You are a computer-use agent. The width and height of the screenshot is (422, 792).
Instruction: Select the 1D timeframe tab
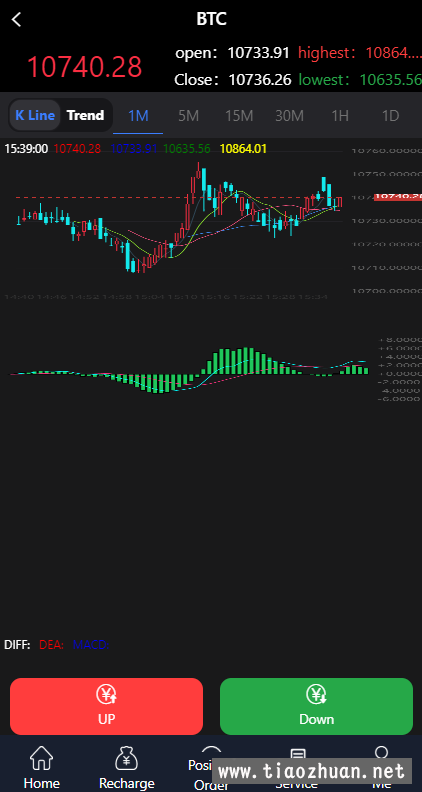click(390, 116)
